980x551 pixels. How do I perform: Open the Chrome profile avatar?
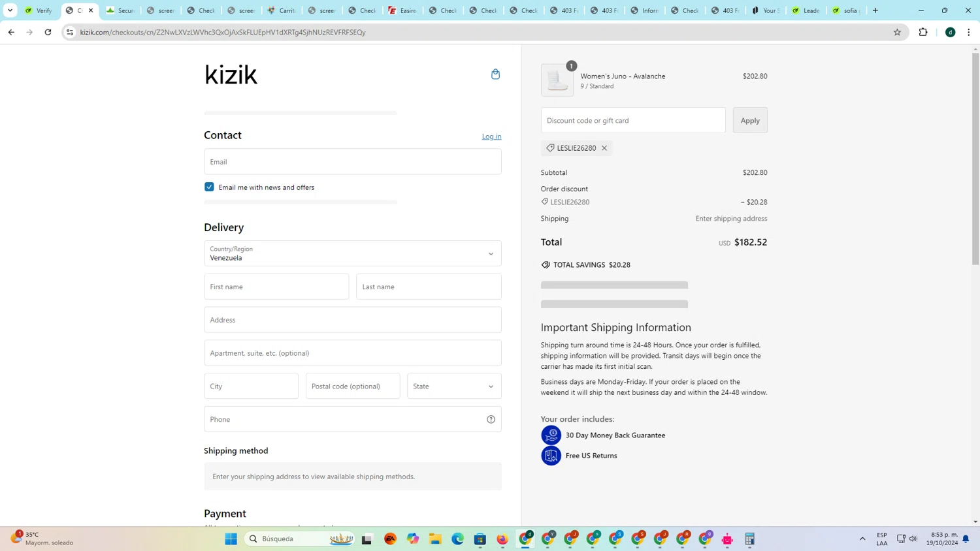pos(951,32)
